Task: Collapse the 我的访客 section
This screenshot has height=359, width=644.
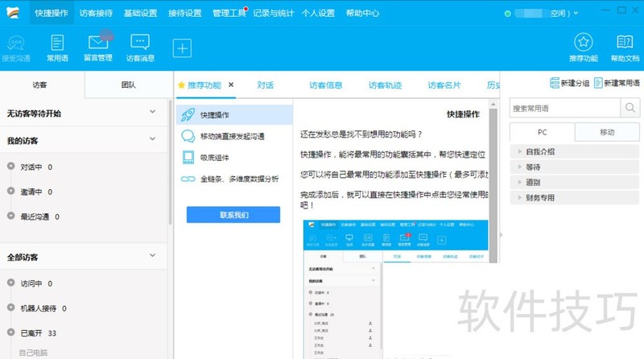Action: (153, 141)
